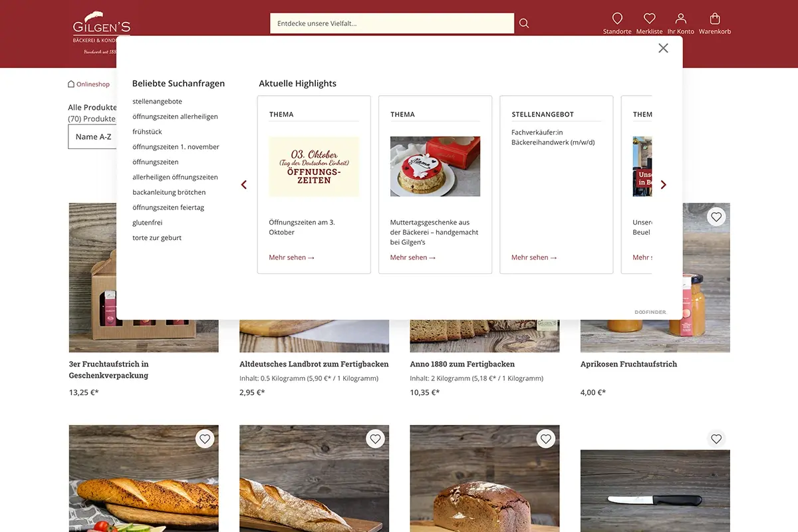Open Ihr Konto account icon

click(x=680, y=19)
